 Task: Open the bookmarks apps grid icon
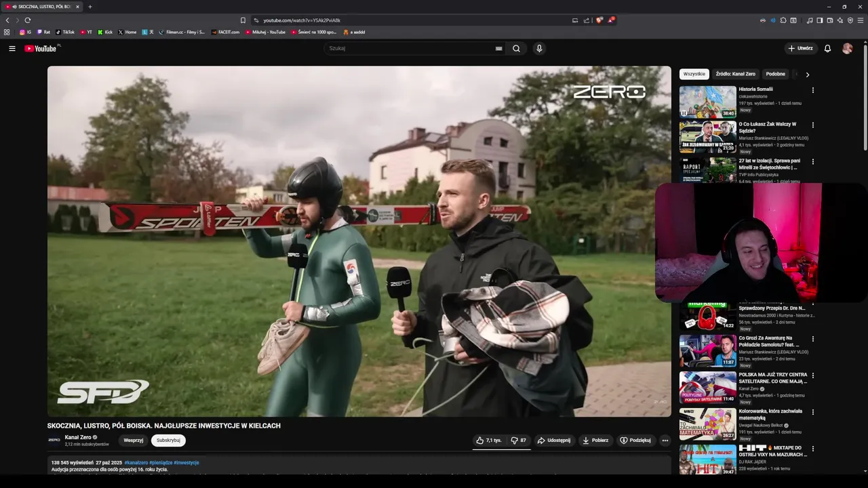coord(7,32)
